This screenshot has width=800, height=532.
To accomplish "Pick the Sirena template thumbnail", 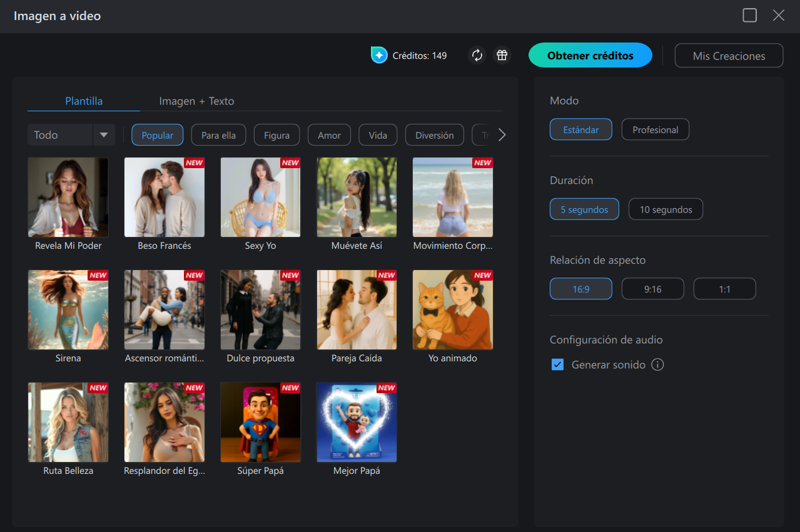I will [x=68, y=310].
